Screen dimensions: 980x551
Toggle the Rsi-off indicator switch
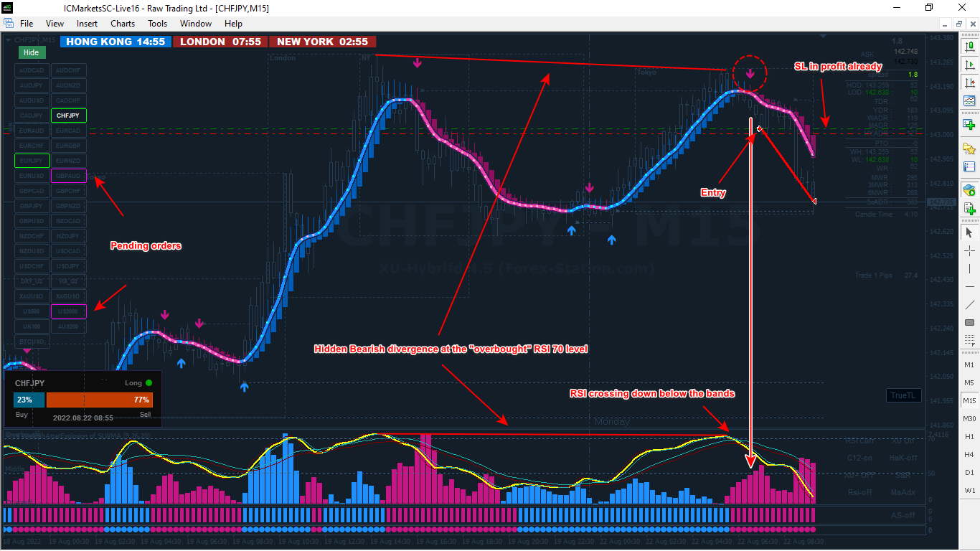[859, 492]
